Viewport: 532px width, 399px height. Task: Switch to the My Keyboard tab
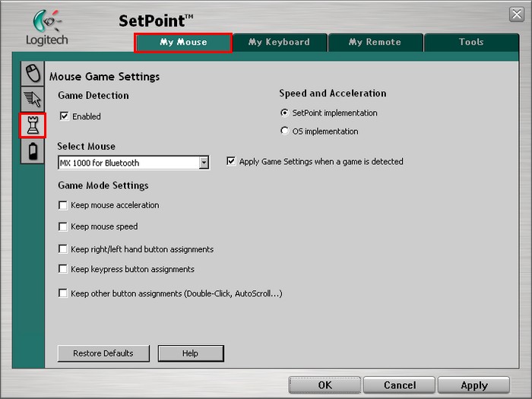tap(280, 43)
